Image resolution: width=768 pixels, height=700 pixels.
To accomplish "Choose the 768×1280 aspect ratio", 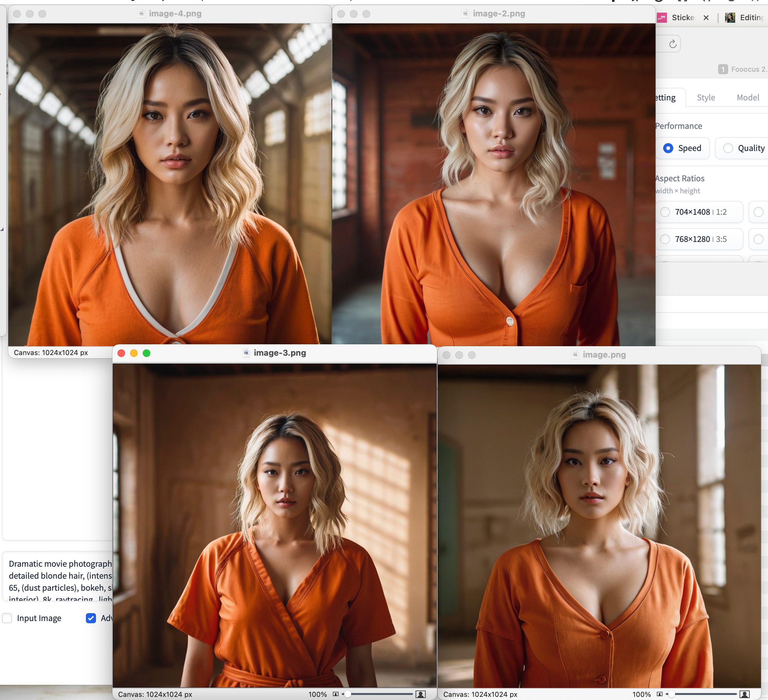I will pos(665,239).
